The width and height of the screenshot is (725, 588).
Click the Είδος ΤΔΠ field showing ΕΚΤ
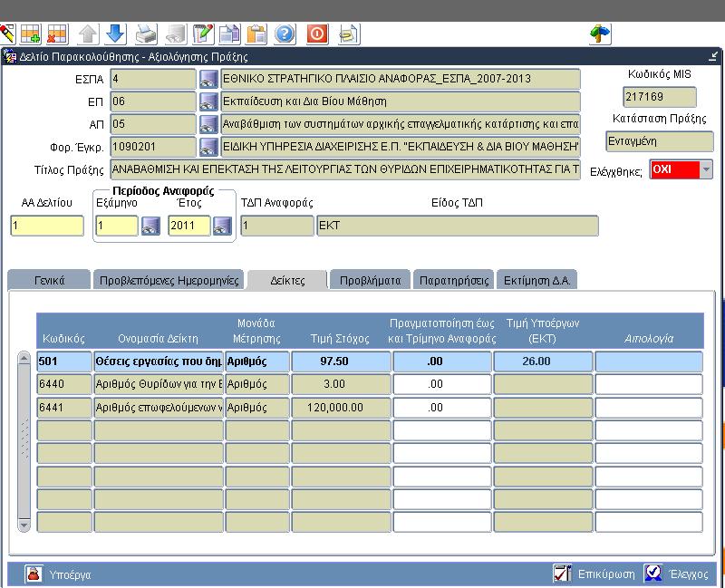pos(458,226)
